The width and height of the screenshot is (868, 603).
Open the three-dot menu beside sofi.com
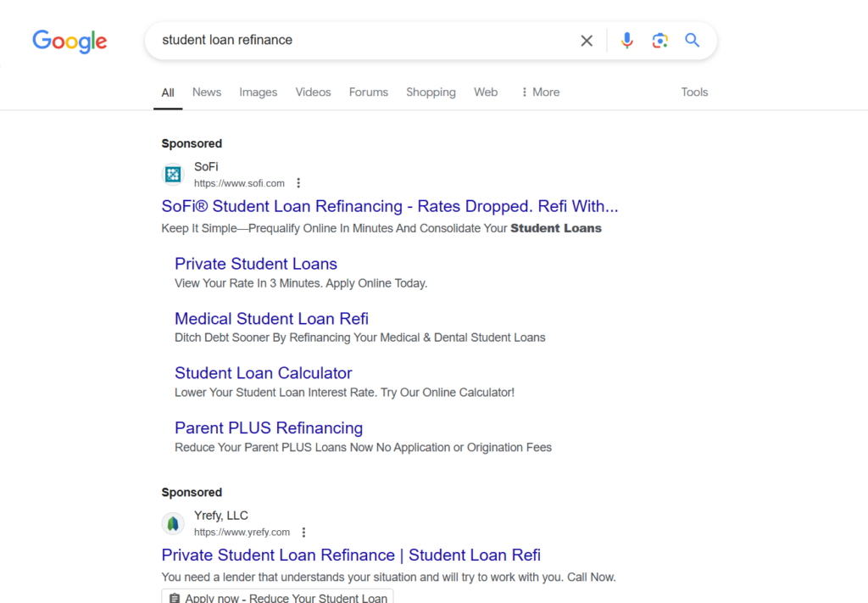(x=298, y=182)
